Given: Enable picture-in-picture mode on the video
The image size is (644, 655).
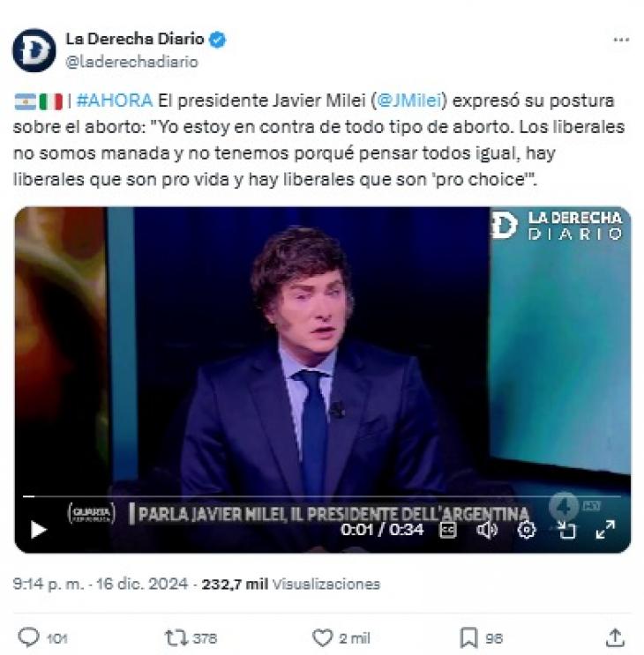Looking at the screenshot, I should pos(566,530).
